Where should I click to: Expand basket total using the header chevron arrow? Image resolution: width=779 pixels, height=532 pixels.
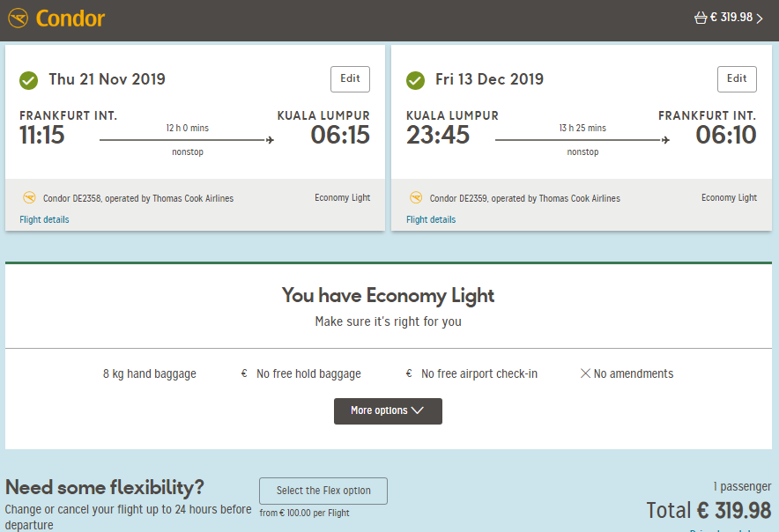click(760, 18)
